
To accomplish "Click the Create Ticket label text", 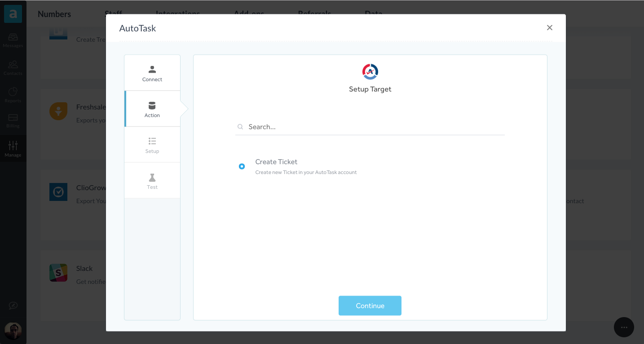I will (x=276, y=162).
